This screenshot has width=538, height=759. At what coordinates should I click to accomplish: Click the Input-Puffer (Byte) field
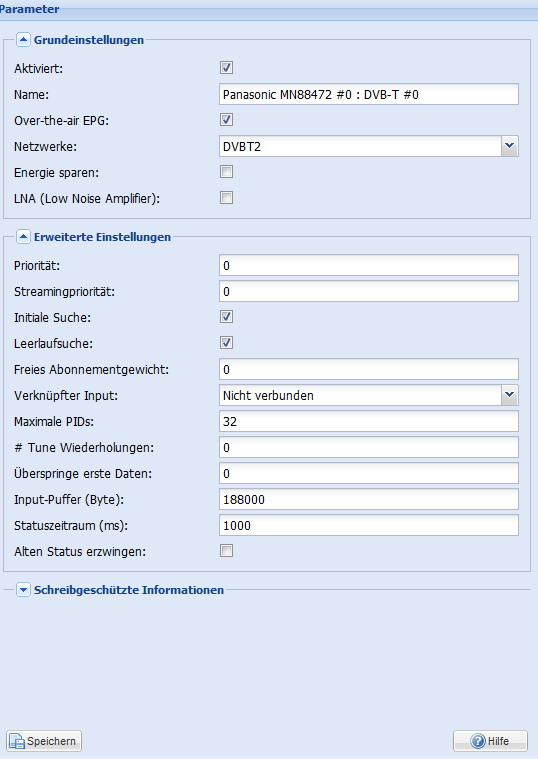369,499
